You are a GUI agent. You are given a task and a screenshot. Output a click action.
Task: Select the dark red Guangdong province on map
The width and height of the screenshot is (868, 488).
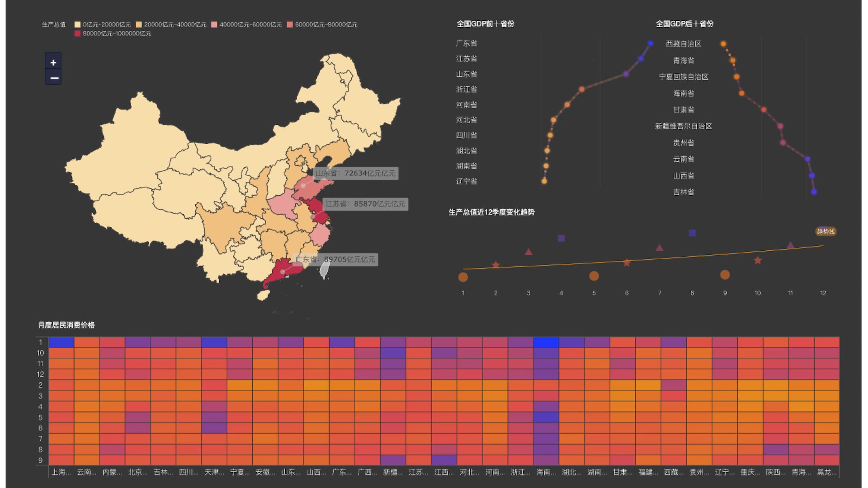[282, 272]
